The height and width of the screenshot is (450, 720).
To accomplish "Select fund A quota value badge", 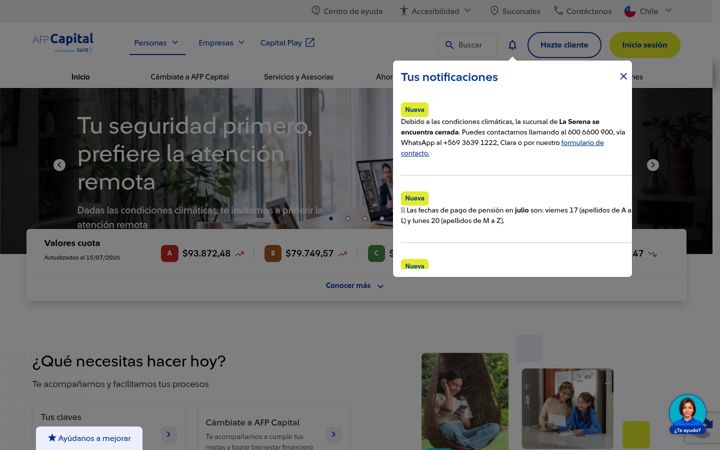I will point(169,253).
